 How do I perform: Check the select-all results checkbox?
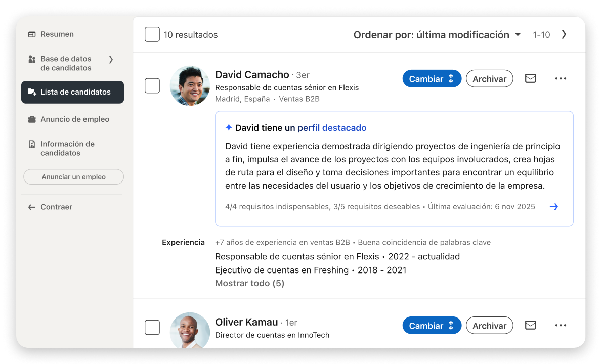point(152,34)
